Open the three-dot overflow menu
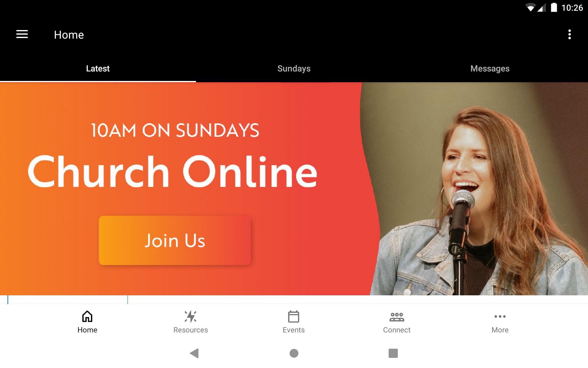 tap(569, 34)
